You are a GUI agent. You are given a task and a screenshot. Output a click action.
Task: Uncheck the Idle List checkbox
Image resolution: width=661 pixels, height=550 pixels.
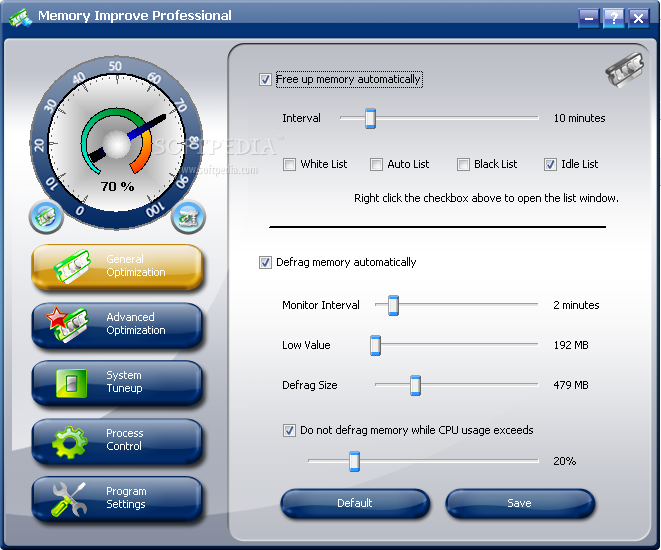click(x=550, y=164)
